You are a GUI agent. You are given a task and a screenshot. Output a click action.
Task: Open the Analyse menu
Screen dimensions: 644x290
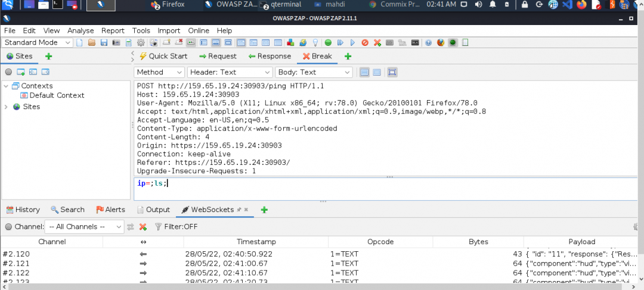coord(80,30)
